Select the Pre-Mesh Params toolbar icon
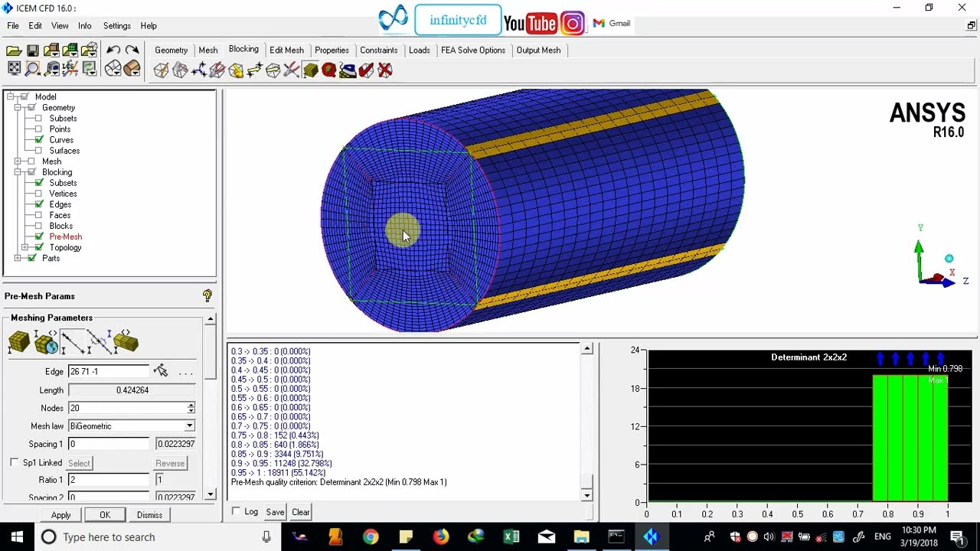This screenshot has height=551, width=980. tap(310, 70)
